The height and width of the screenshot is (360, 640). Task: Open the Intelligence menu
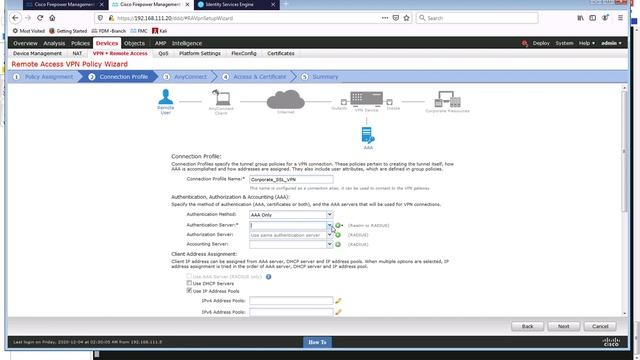tap(187, 43)
